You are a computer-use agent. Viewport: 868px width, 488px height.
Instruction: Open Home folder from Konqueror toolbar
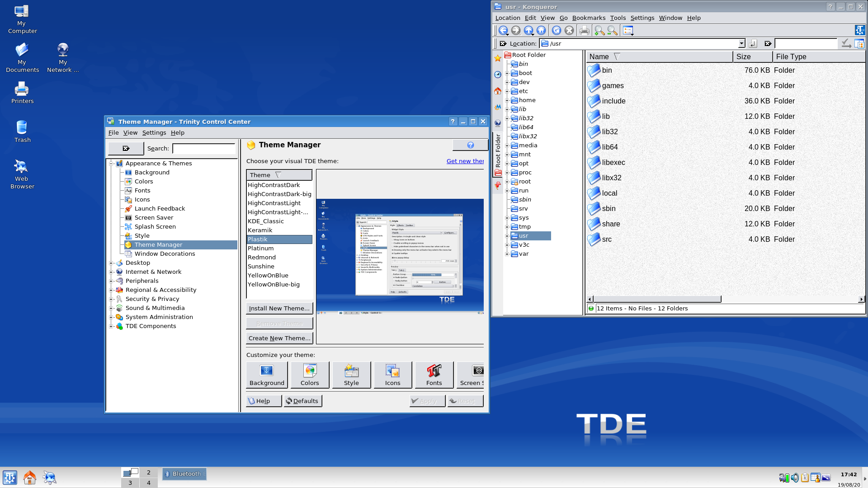pos(541,30)
